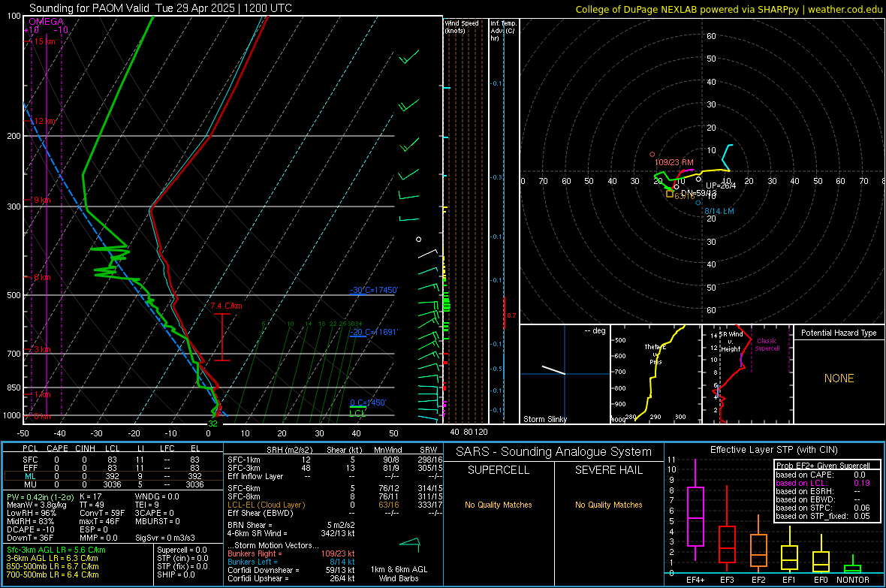Screen dimensions: 886x588
Task: Click the 'Storm Slinky' panel label
Action: tap(544, 419)
